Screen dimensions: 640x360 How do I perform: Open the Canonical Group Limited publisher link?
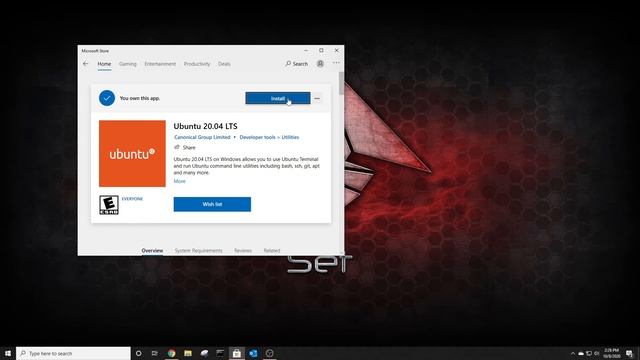(202, 137)
